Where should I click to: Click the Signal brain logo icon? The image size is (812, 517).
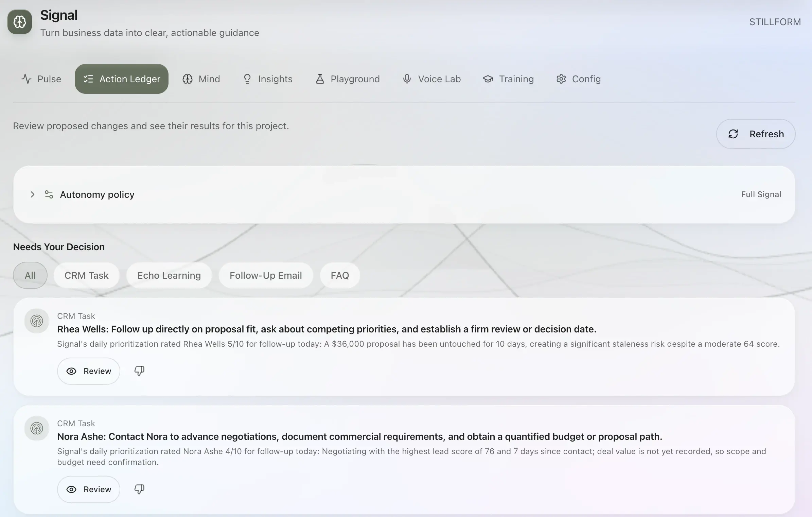20,22
